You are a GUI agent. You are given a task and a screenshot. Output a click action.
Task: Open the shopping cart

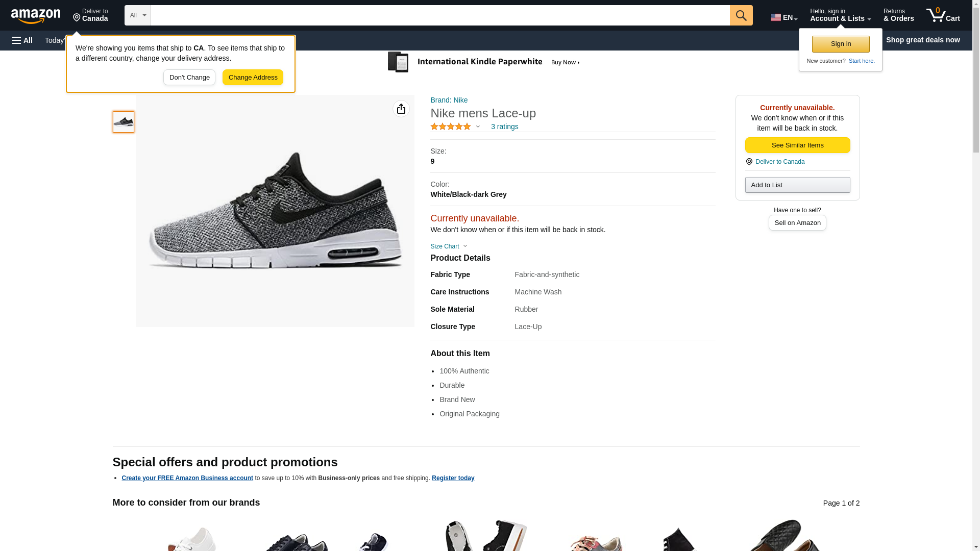click(943, 15)
